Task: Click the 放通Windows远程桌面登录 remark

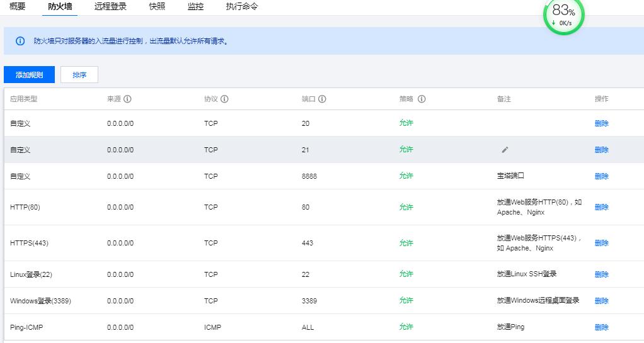Action: [x=538, y=300]
